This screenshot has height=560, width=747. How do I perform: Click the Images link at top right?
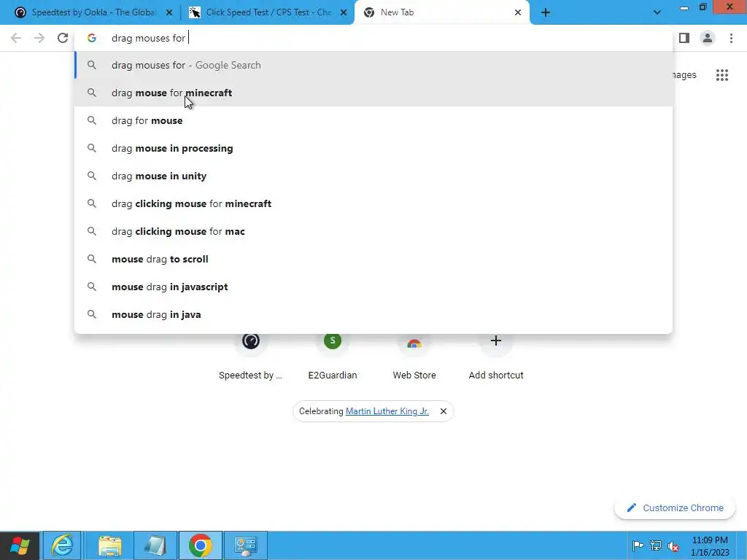[x=684, y=75]
